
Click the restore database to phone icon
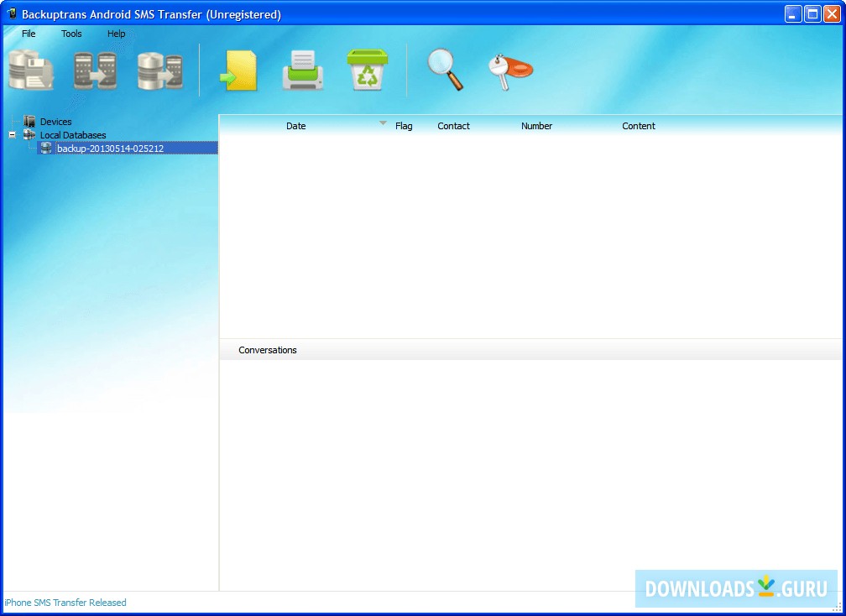pyautogui.click(x=160, y=70)
